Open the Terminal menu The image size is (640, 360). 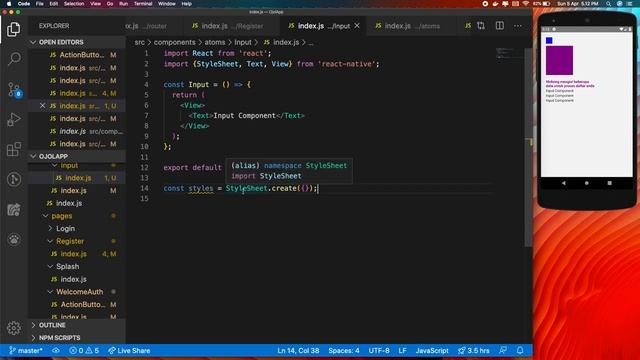click(x=143, y=4)
